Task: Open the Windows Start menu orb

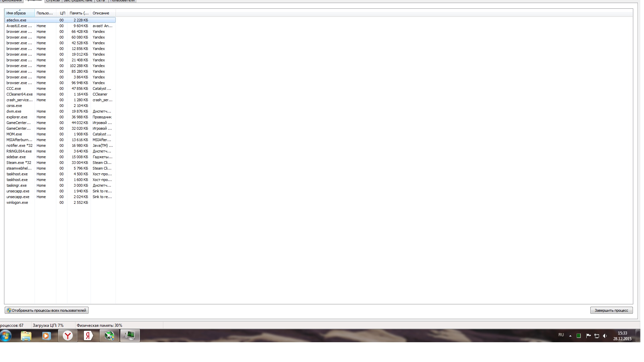Action: click(6, 336)
